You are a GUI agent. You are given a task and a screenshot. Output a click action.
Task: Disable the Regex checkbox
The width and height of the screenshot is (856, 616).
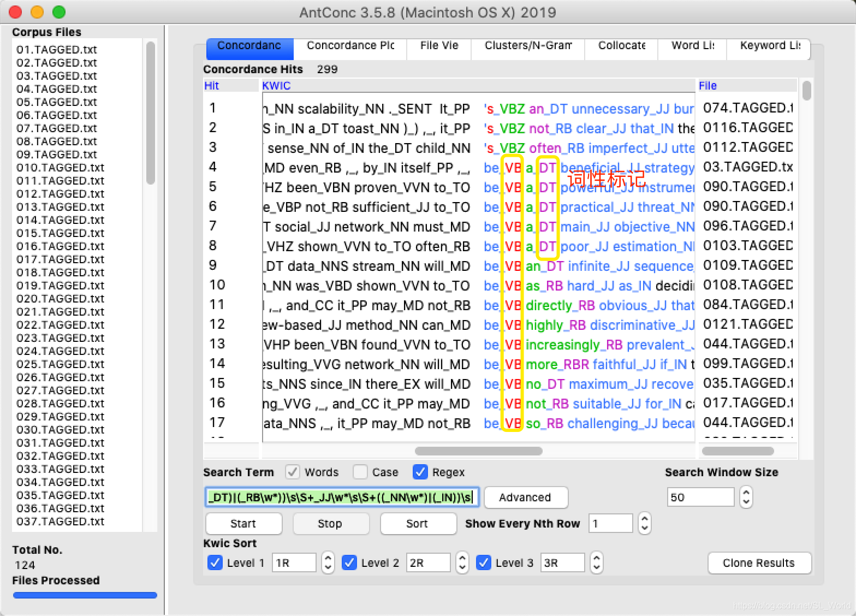420,472
